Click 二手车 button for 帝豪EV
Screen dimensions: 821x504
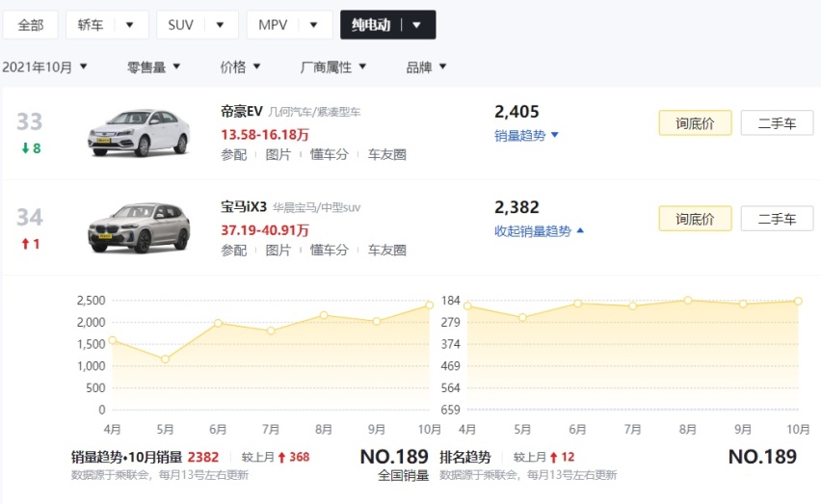point(777,123)
